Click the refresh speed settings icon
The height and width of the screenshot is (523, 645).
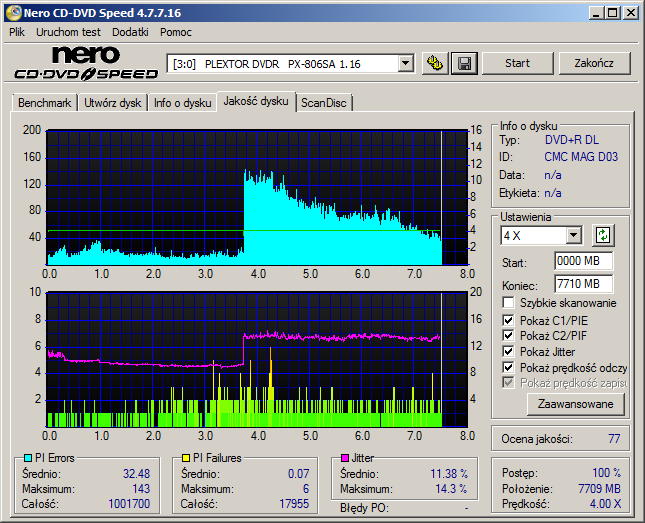(603, 235)
